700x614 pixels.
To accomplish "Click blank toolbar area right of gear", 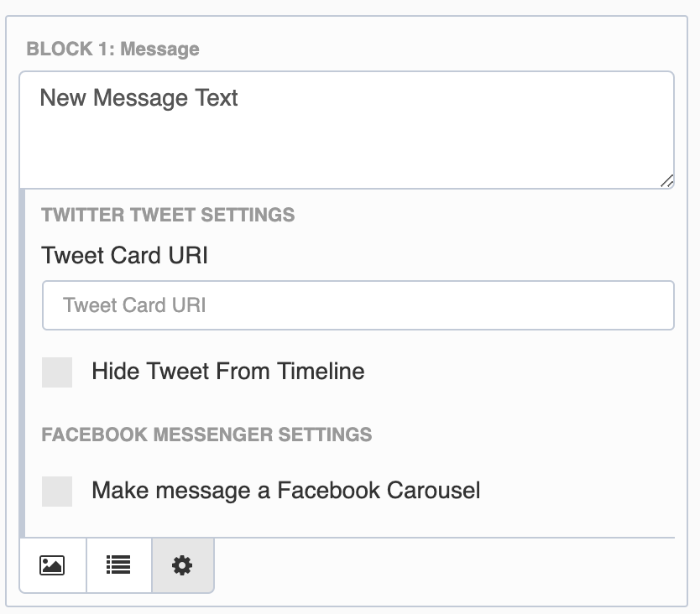I will coord(444,565).
